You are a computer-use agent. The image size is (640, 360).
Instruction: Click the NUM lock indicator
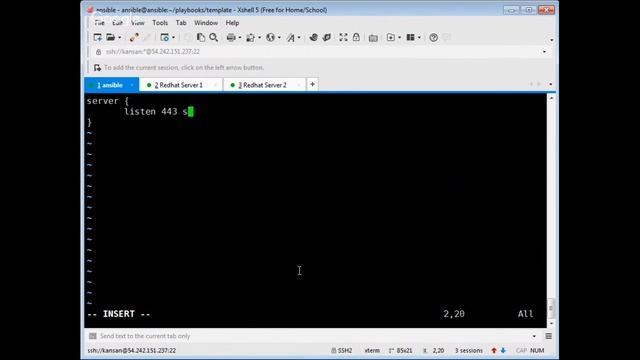[x=537, y=351]
